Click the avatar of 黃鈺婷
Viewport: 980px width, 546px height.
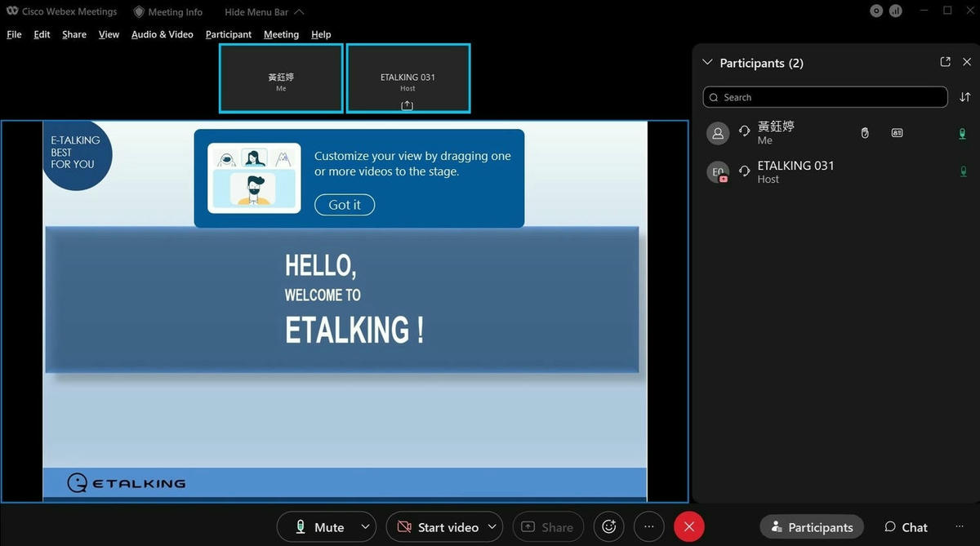718,133
